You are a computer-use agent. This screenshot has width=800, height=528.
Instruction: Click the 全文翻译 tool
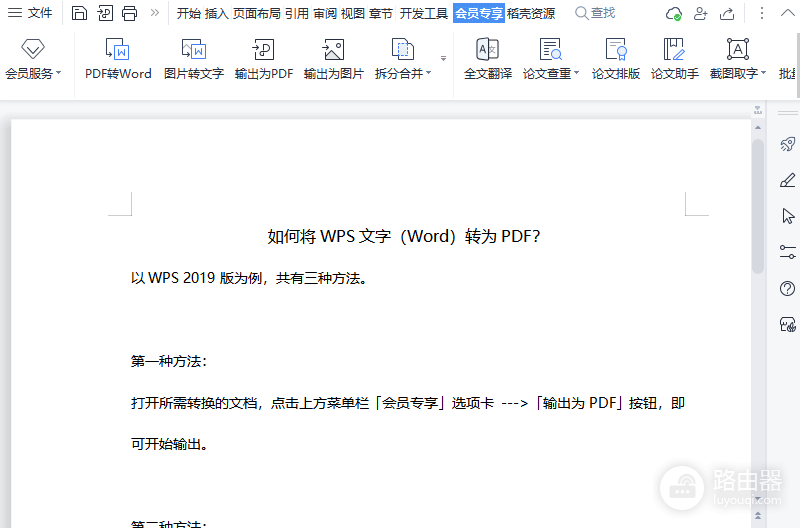point(488,60)
